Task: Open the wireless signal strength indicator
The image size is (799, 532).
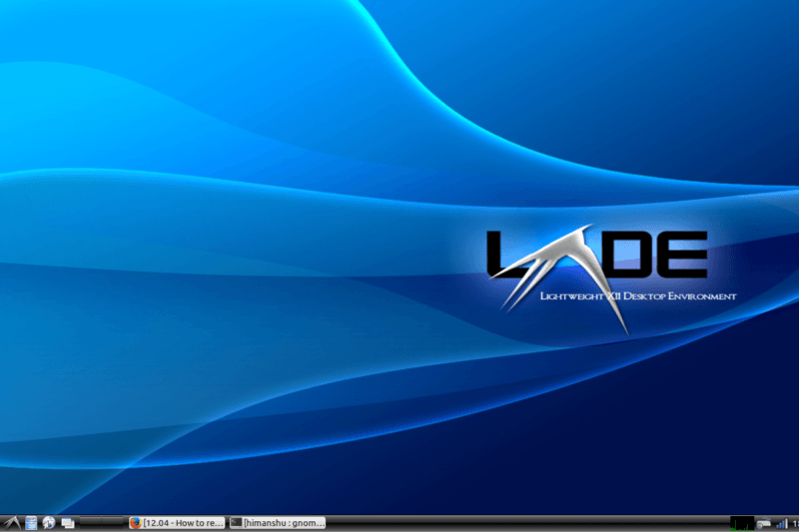Action: [x=782, y=523]
